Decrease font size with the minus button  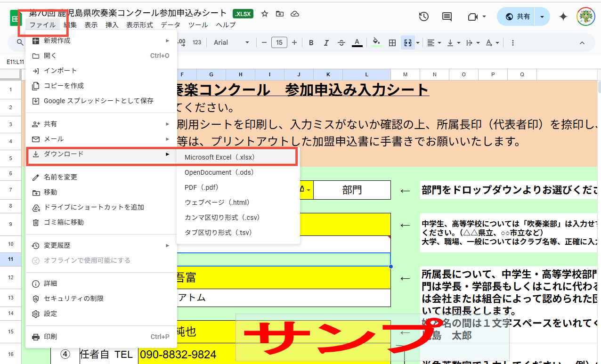click(264, 43)
